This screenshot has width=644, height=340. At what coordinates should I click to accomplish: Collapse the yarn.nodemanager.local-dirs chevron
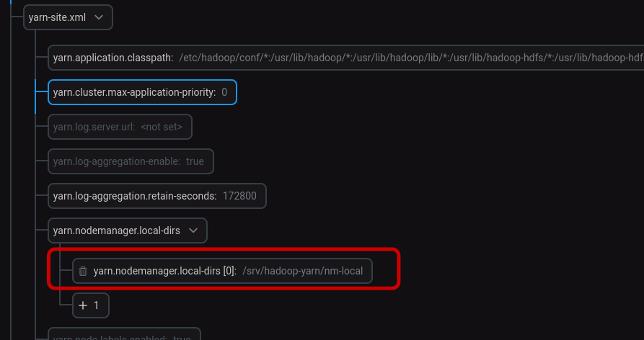[193, 231]
